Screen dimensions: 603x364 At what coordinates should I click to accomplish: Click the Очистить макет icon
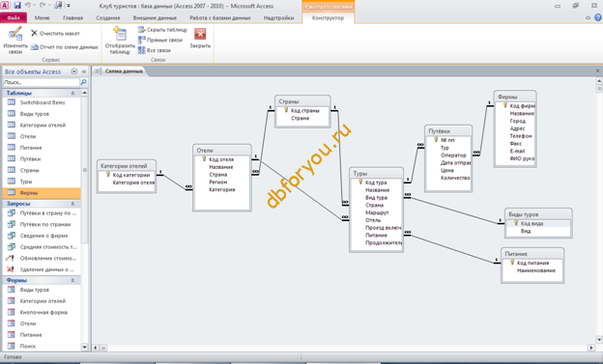click(x=34, y=33)
